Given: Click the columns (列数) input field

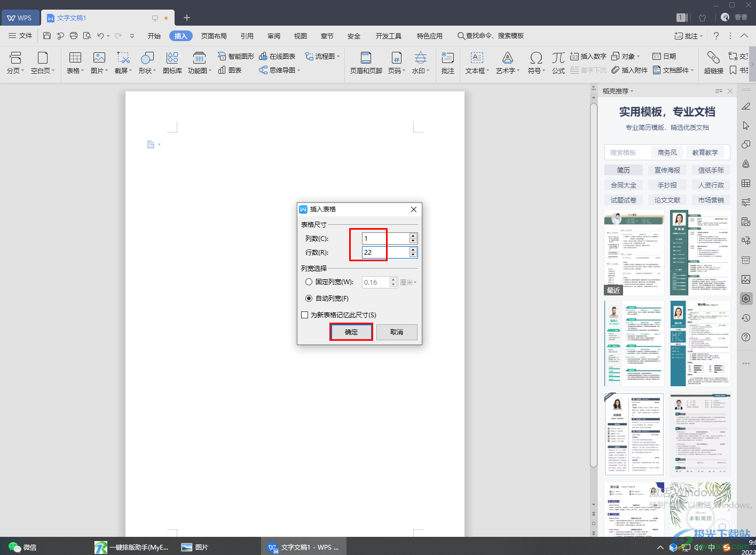Looking at the screenshot, I should [x=385, y=238].
